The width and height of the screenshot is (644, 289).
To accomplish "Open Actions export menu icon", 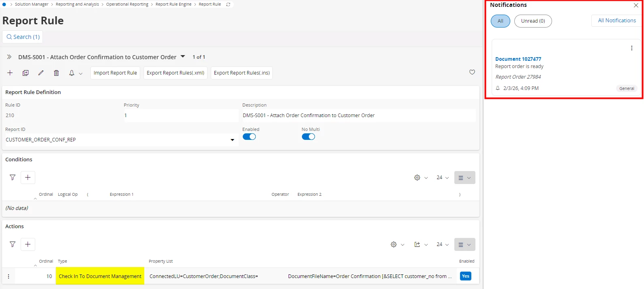I will (x=417, y=244).
